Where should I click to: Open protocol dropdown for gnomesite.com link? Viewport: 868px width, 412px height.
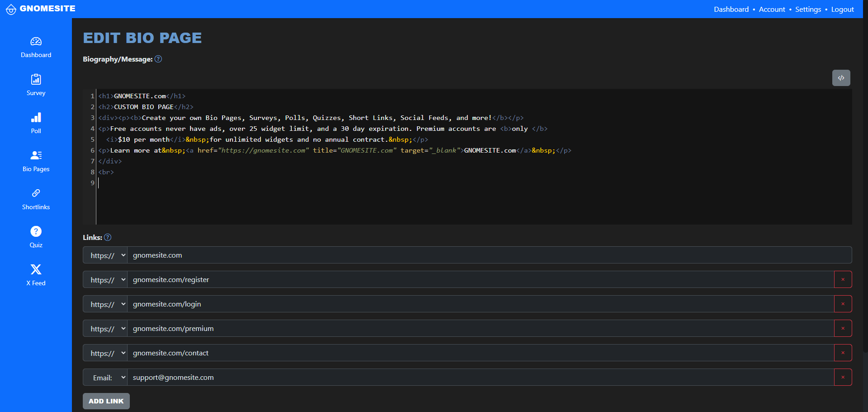click(105, 255)
